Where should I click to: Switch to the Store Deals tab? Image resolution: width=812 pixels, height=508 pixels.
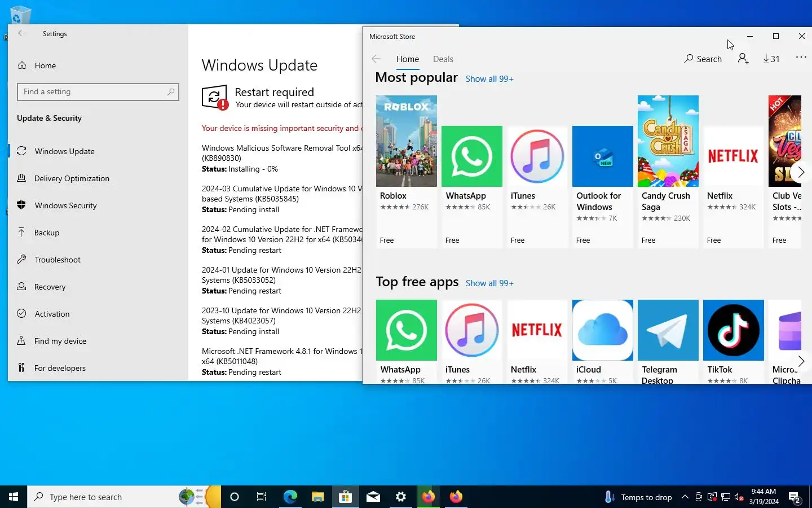[443, 59]
